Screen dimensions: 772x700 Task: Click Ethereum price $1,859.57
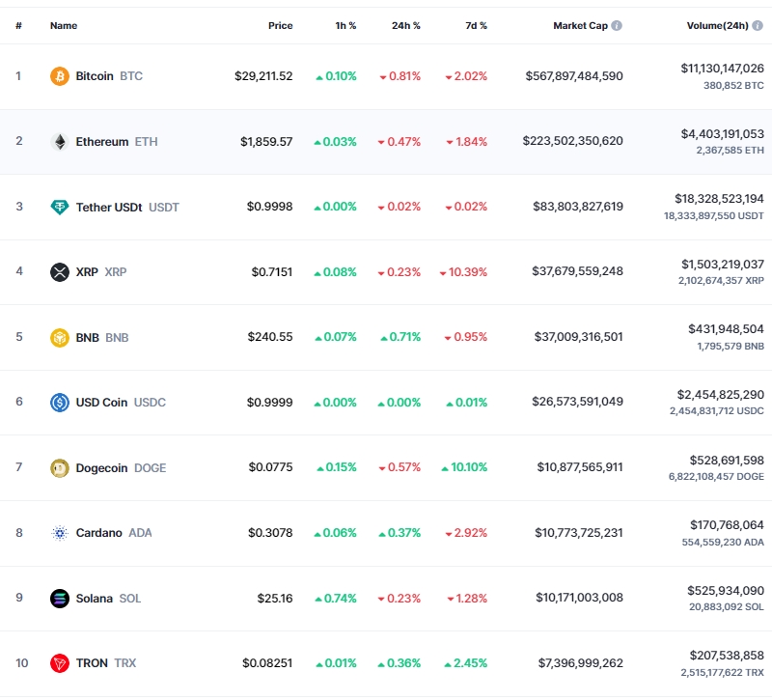(x=266, y=142)
